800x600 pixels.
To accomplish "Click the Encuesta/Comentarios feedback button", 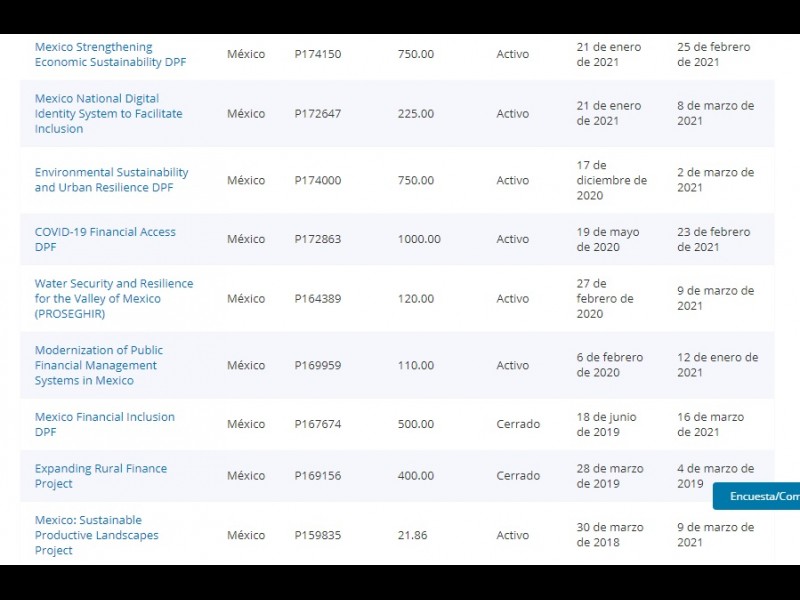I will (758, 496).
